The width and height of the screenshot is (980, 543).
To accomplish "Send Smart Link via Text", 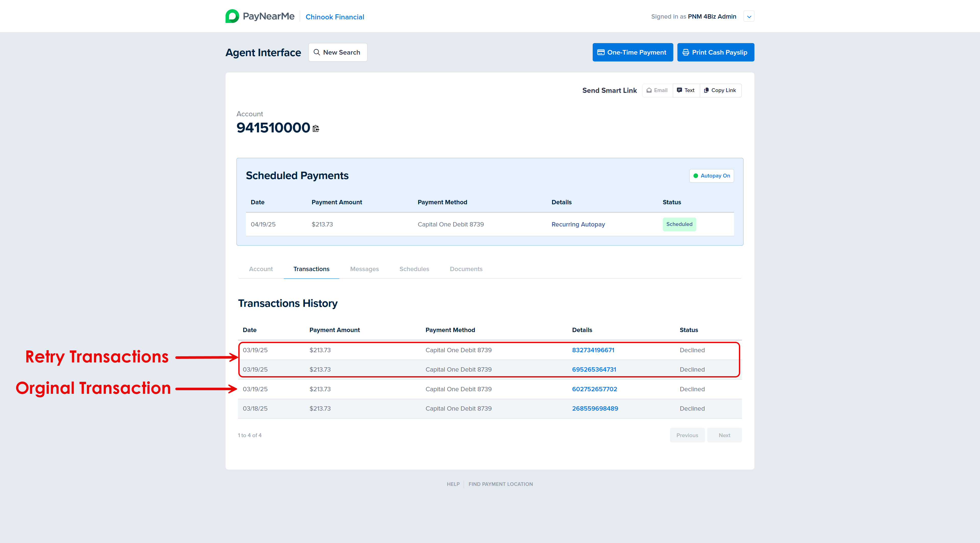I will (x=686, y=91).
